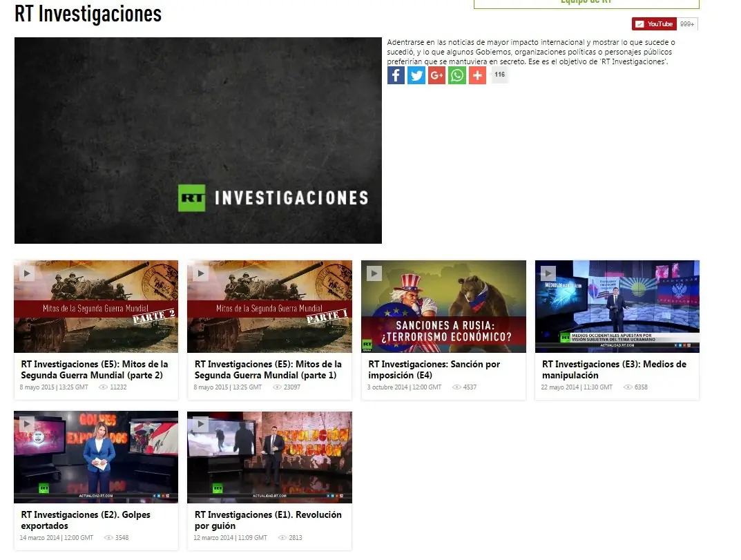Open the Revolución por guión thumbnail image
The width and height of the screenshot is (741, 560).
269,457
